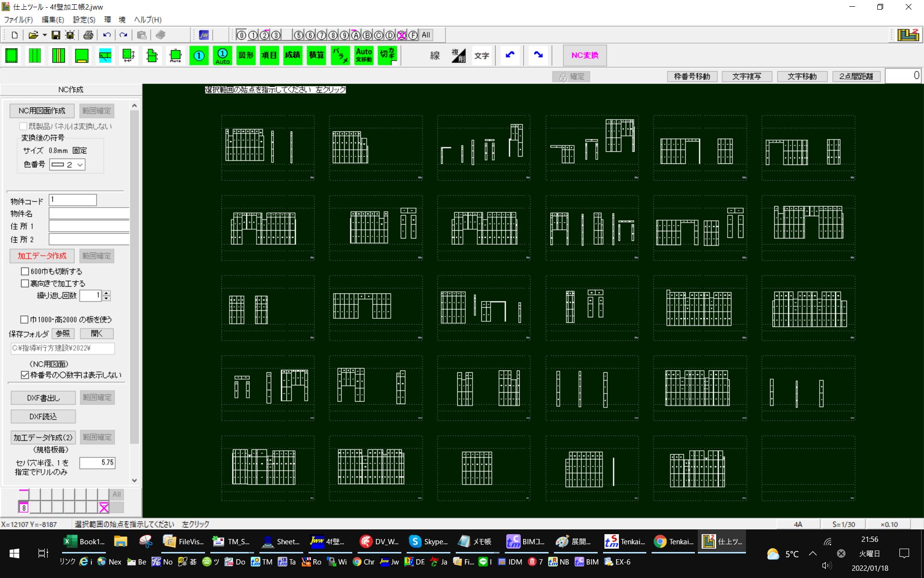Toggle layer A button in layer bar

tap(356, 35)
